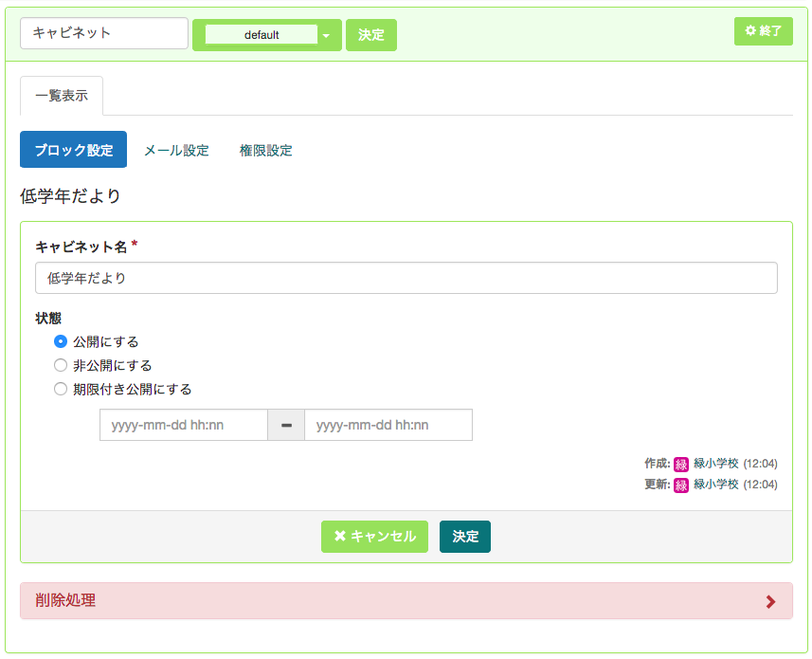
Task: Click the gear icon on 終了 button
Action: coord(750,30)
